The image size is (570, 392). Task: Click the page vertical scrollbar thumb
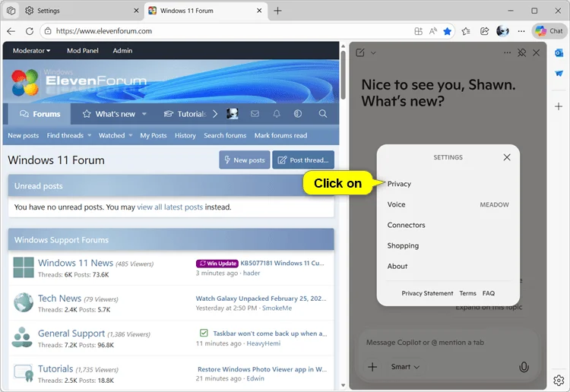click(343, 75)
